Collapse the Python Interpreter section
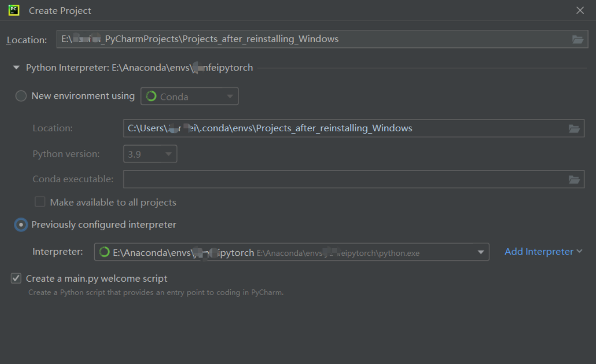Screen dimensions: 596x364 (16, 67)
